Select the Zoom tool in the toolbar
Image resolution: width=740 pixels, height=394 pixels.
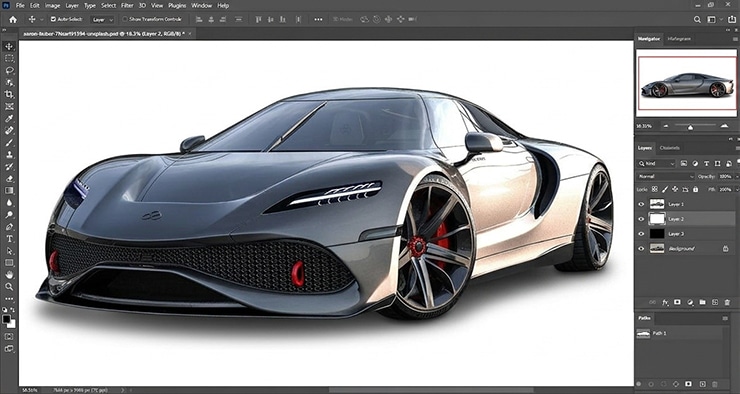[9, 286]
